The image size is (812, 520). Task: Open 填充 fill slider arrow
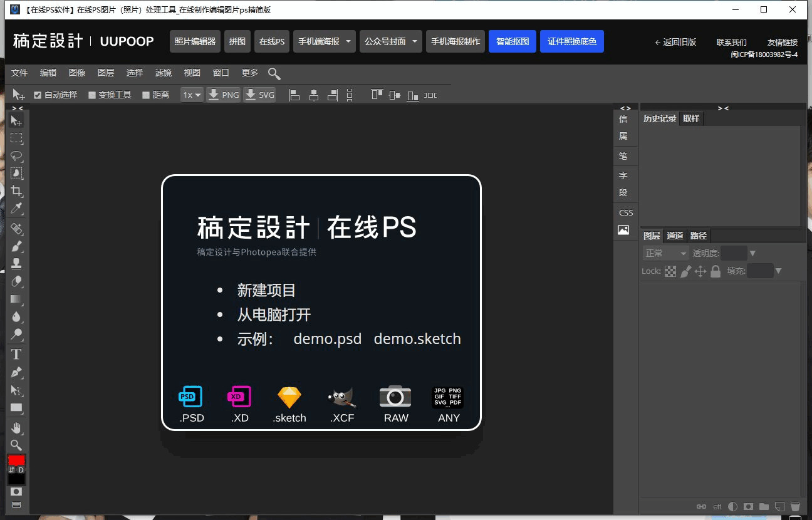pos(778,271)
